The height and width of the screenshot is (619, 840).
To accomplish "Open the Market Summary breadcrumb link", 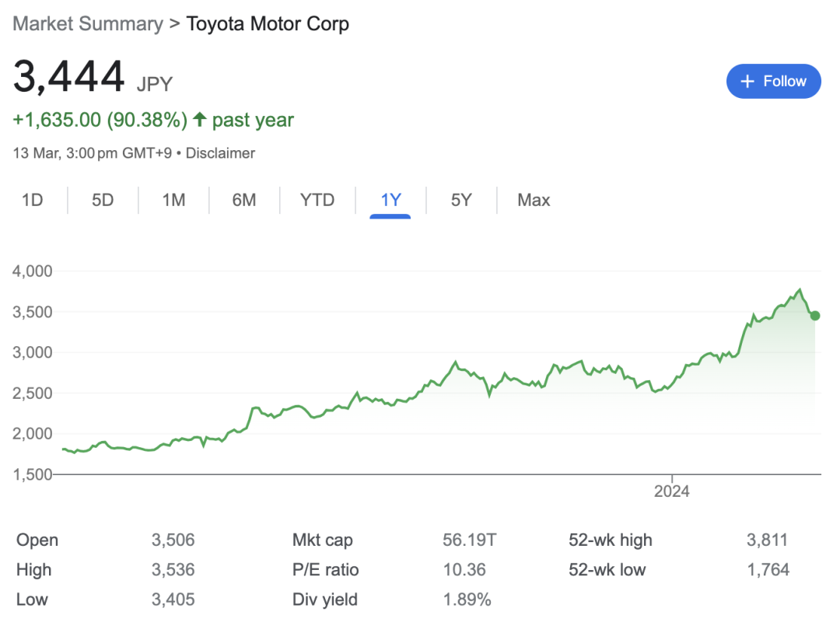I will [x=88, y=23].
